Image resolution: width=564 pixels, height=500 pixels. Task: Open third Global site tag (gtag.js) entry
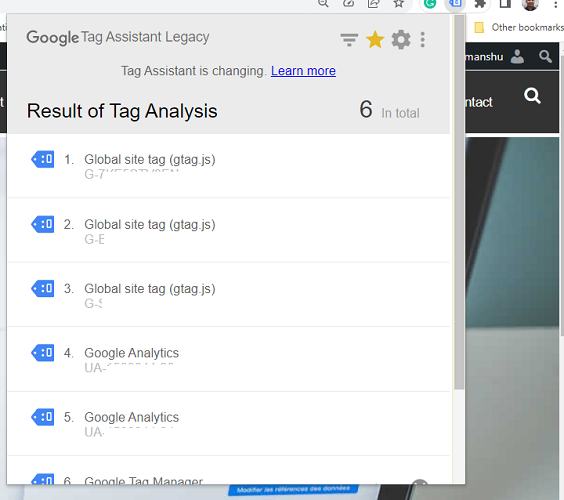(228, 295)
